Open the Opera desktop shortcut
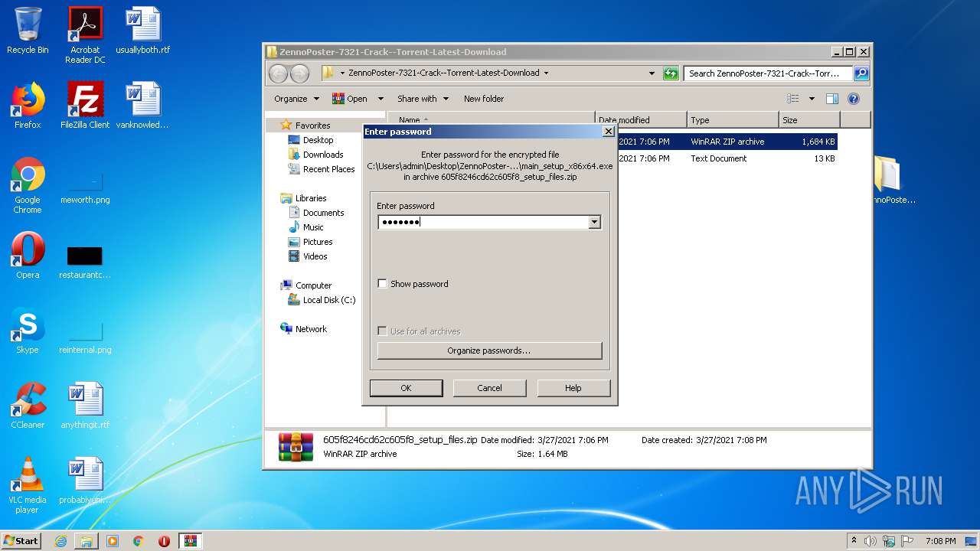 [x=28, y=256]
